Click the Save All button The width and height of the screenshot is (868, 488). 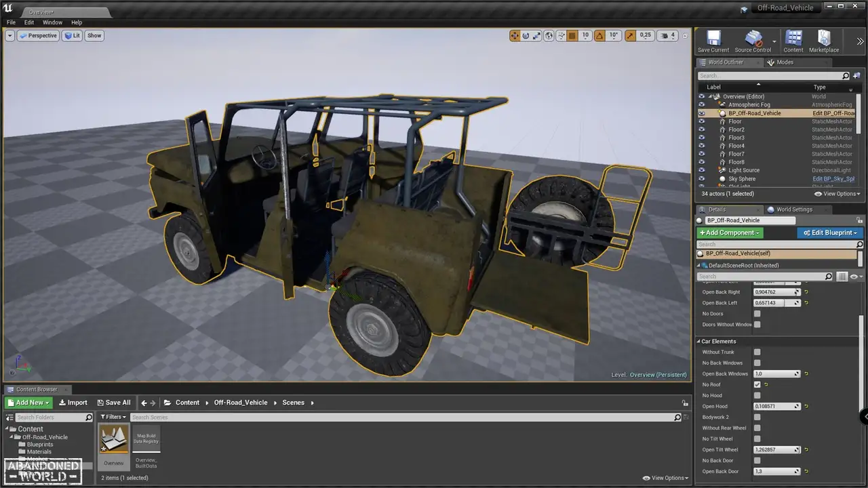click(114, 403)
